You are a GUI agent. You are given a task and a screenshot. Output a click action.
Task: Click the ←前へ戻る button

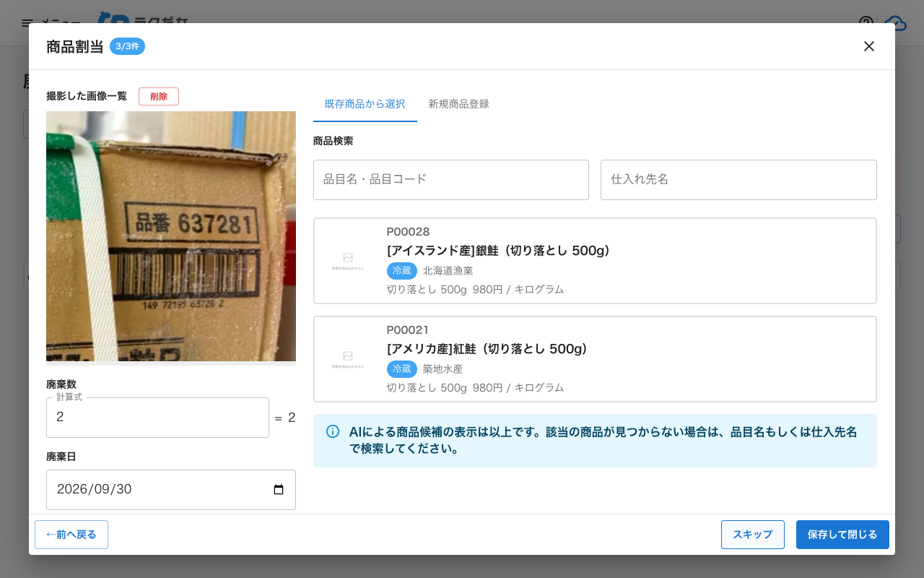tap(71, 535)
